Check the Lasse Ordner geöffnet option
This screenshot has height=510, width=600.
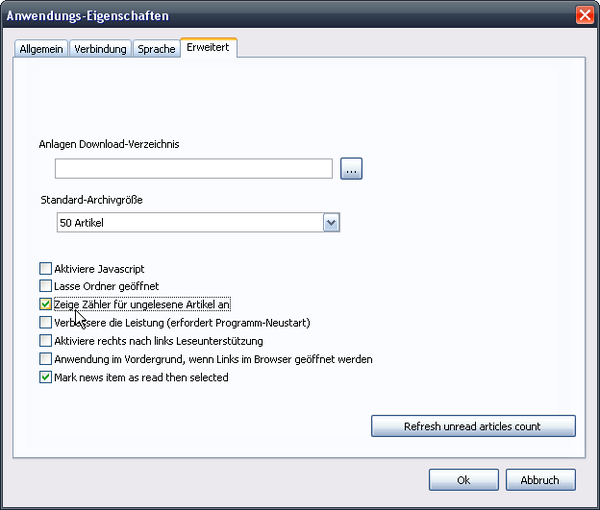pos(45,286)
